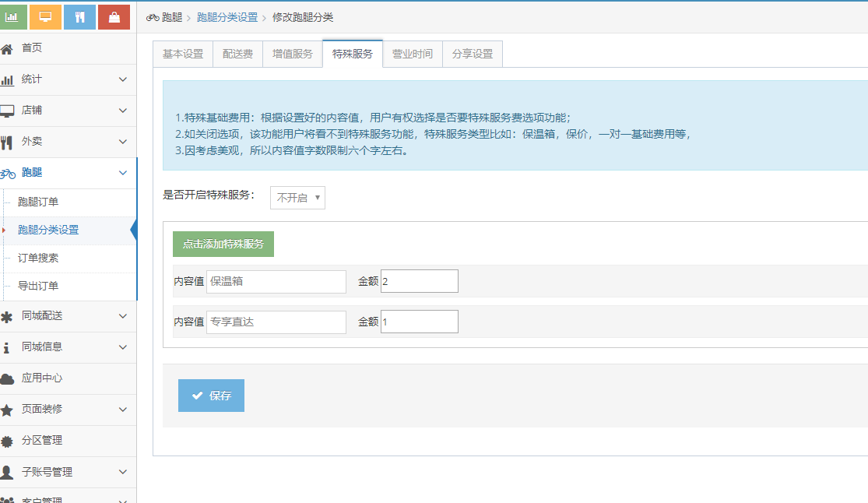Screen dimensions: 868x503
Task: Click the red shopping bag icon button
Action: pyautogui.click(x=114, y=17)
